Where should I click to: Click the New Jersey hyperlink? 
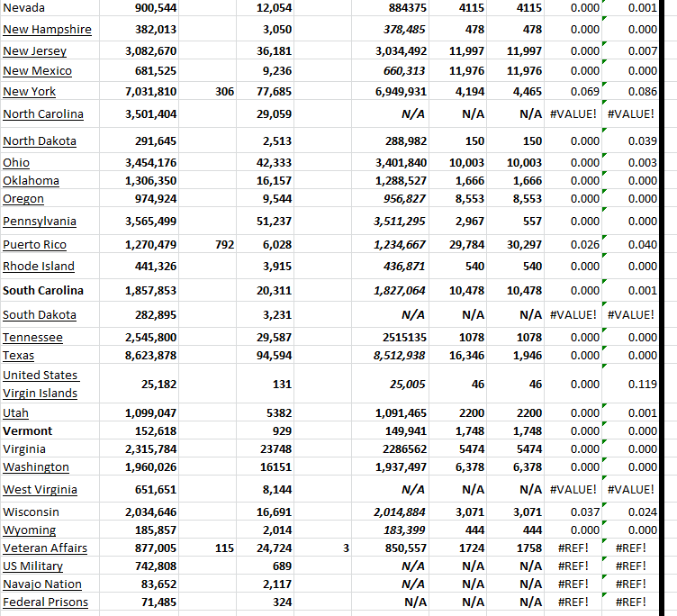[34, 51]
